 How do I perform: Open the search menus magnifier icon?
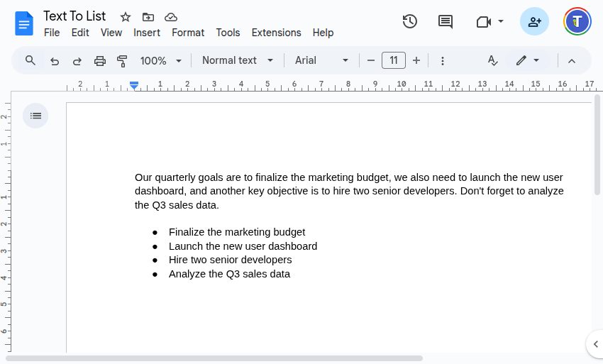31,60
